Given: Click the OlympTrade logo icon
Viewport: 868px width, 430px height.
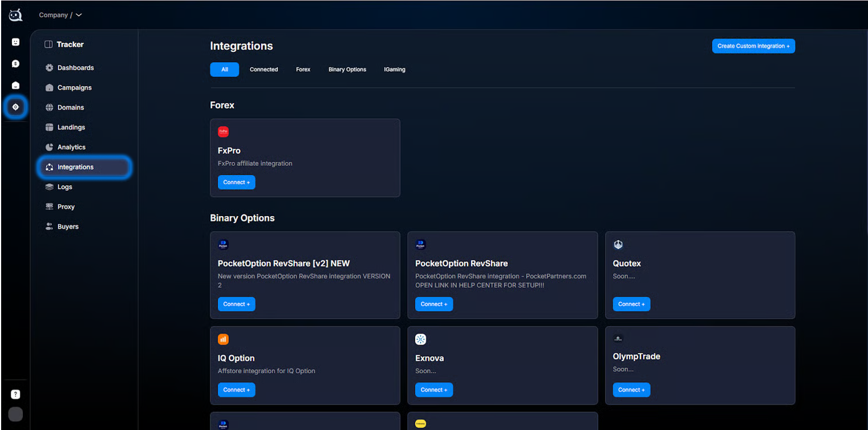Looking at the screenshot, I should [618, 339].
